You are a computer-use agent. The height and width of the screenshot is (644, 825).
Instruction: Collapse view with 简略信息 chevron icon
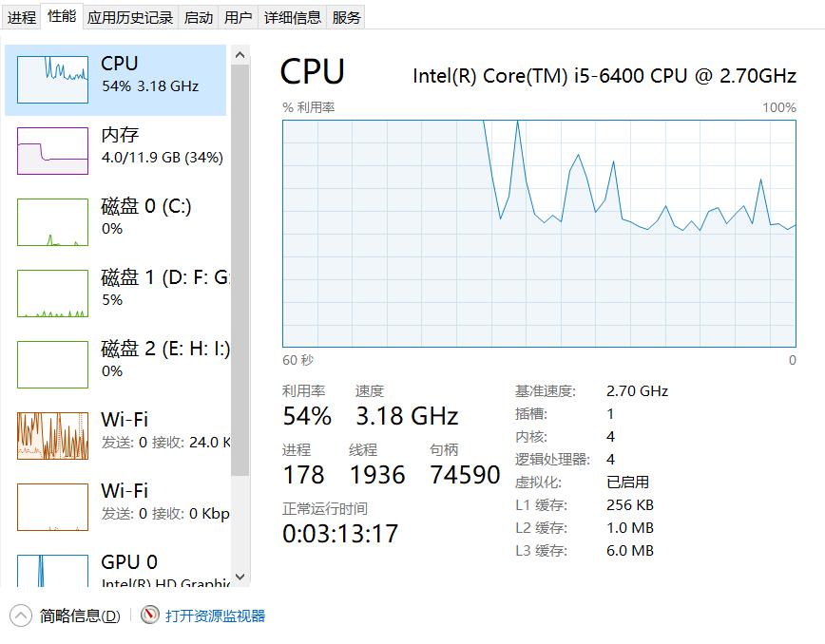[x=21, y=616]
